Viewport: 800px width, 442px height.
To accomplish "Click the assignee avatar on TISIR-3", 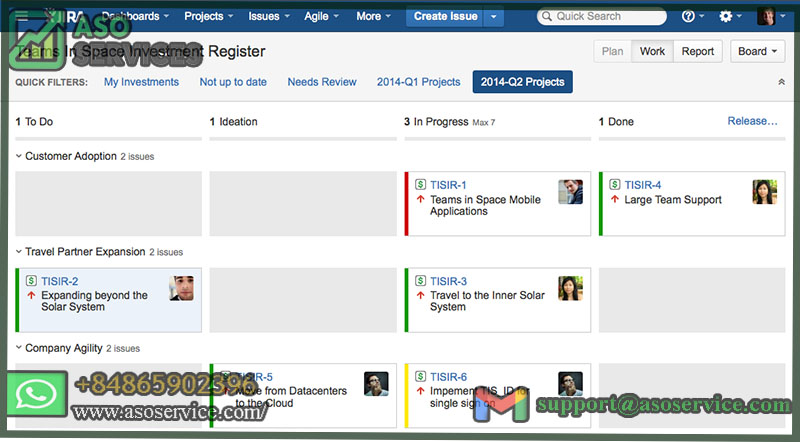I will pyautogui.click(x=570, y=288).
